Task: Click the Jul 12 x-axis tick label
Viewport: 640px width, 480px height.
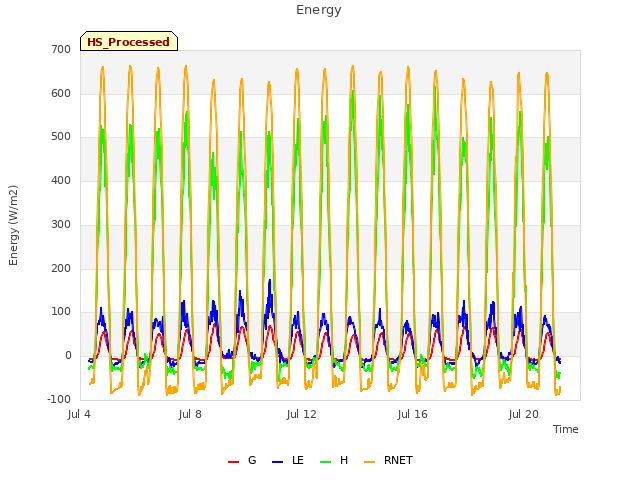Action: [x=301, y=414]
